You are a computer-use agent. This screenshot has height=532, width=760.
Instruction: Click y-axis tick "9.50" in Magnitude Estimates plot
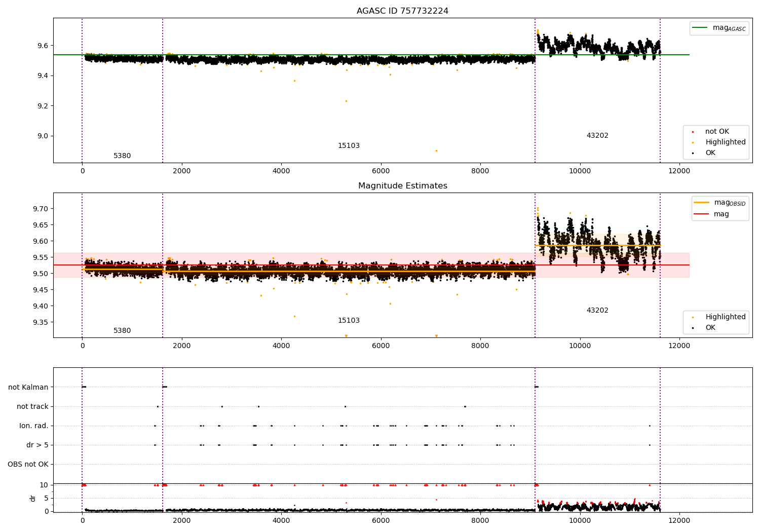41,274
